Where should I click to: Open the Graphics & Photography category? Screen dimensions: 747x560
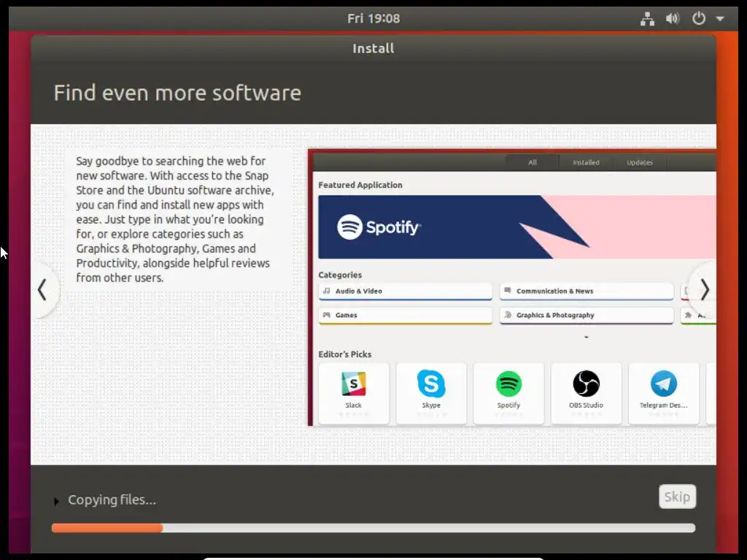click(x=587, y=315)
